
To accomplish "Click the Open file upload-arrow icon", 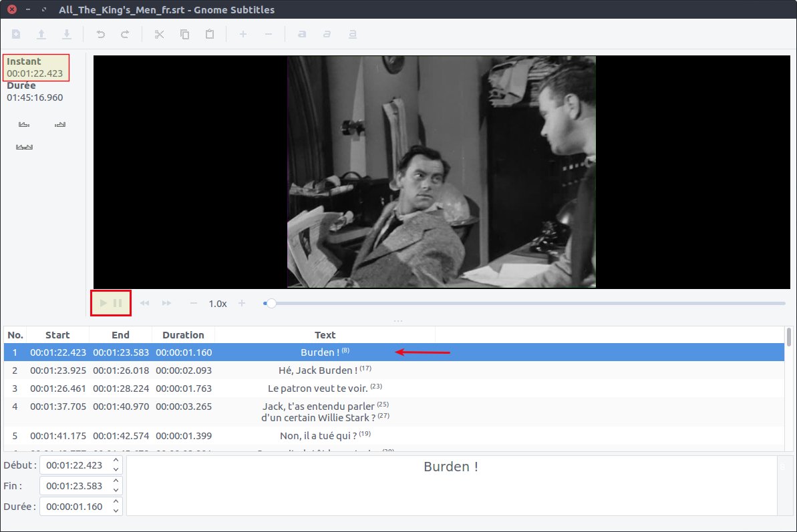I will click(41, 34).
